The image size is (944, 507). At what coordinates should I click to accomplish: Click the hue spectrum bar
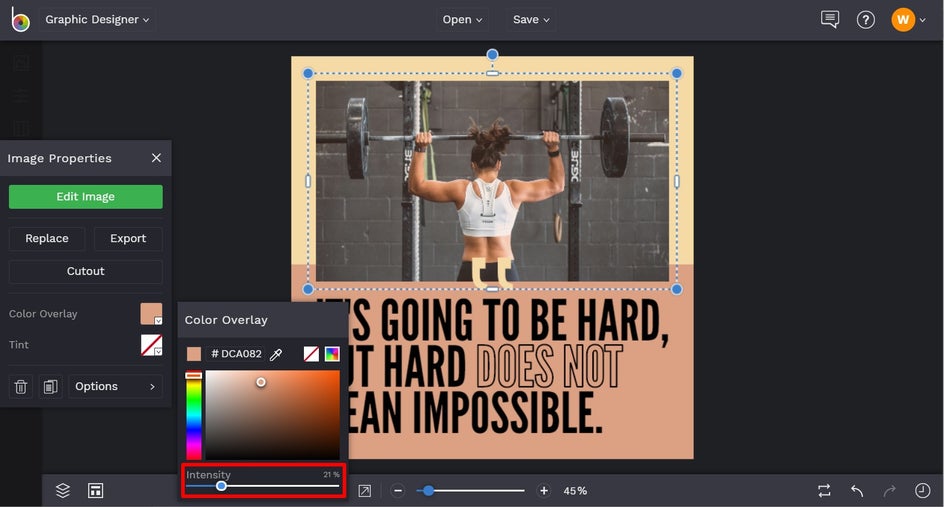coord(193,415)
